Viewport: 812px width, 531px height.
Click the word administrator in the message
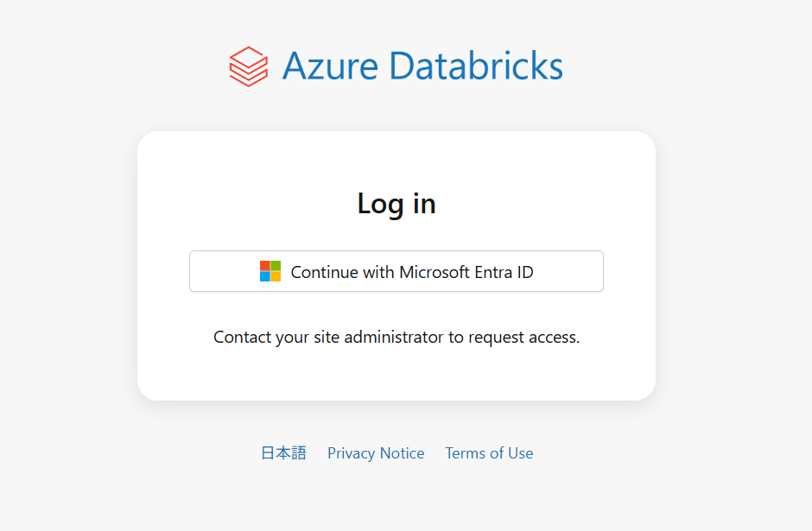[393, 337]
